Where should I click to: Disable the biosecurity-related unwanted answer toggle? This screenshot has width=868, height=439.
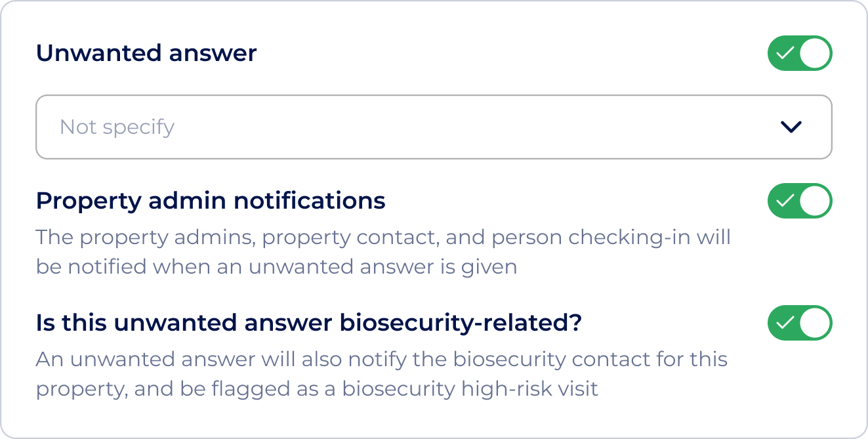[798, 322]
